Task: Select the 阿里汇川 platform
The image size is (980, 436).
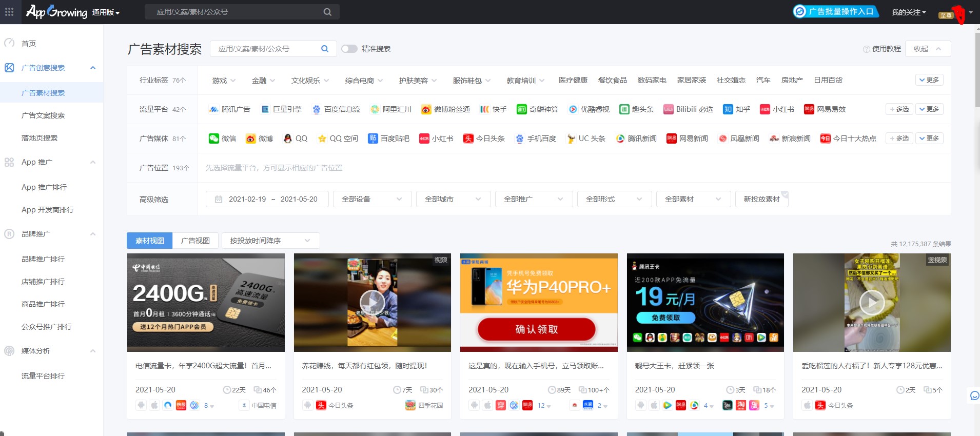Action: [391, 109]
